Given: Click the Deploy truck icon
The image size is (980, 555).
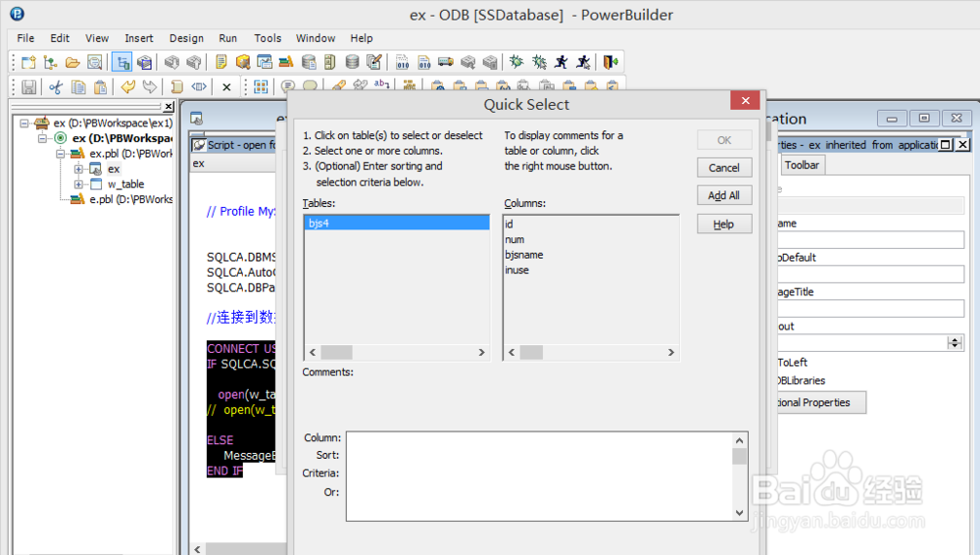Looking at the screenshot, I should coord(446,62).
